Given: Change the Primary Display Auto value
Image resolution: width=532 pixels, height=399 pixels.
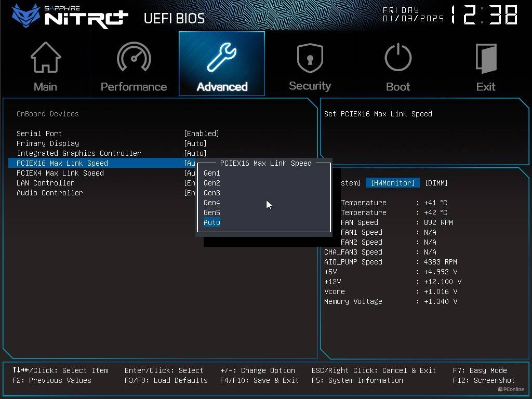Looking at the screenshot, I should 195,143.
